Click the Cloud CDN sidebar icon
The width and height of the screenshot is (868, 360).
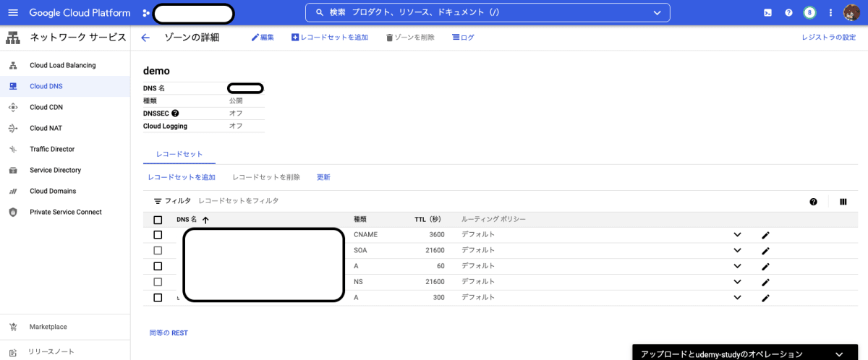point(12,107)
